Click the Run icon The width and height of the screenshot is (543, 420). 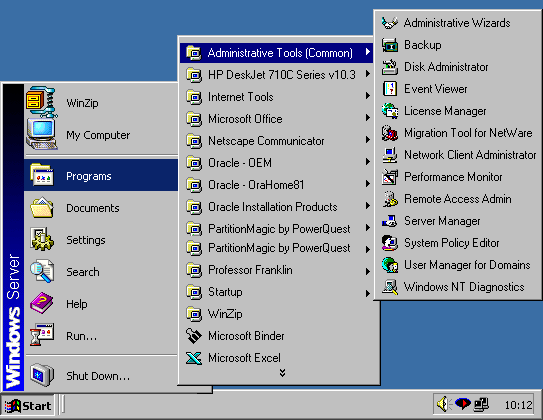pyautogui.click(x=42, y=335)
